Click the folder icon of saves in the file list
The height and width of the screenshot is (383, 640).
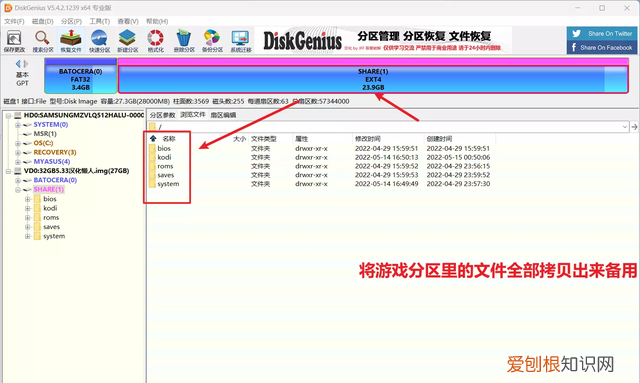153,175
